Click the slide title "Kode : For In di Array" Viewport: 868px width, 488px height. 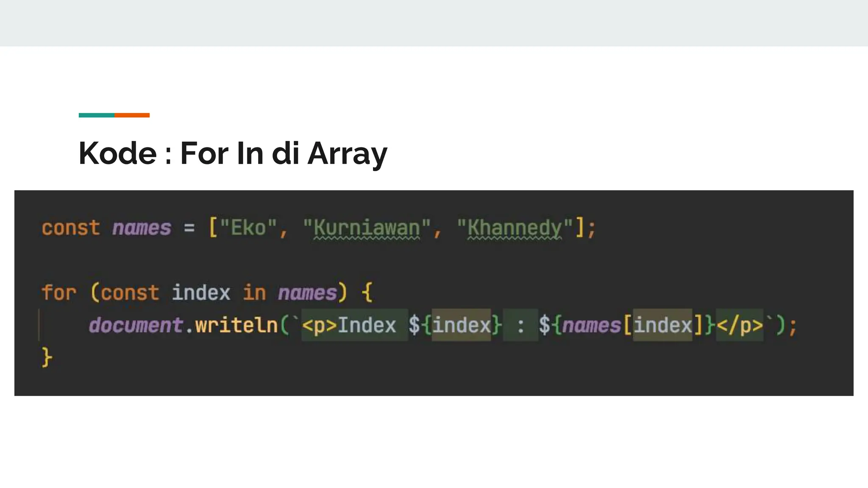point(233,153)
